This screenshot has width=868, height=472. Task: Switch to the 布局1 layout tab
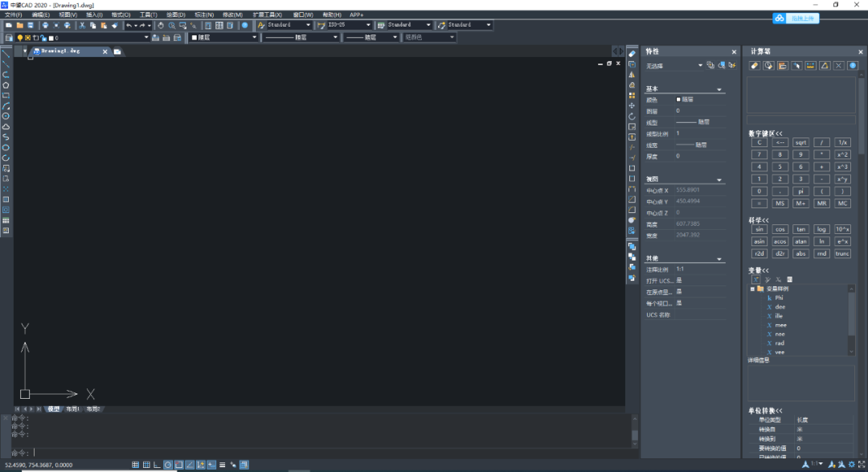pos(72,408)
